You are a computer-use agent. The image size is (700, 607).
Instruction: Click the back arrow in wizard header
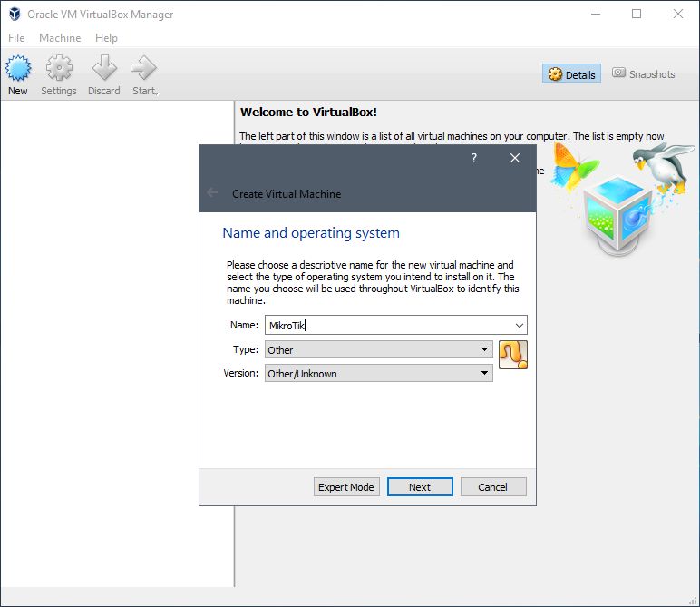tap(213, 193)
